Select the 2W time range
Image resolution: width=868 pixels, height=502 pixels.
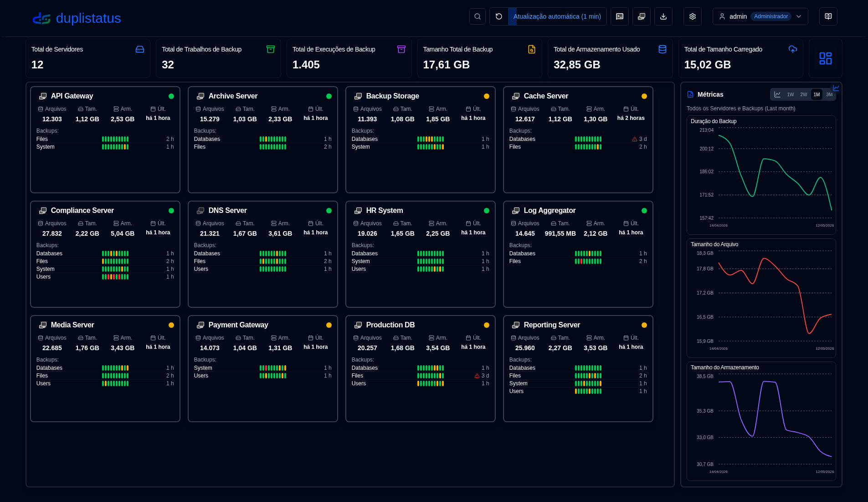click(x=804, y=94)
